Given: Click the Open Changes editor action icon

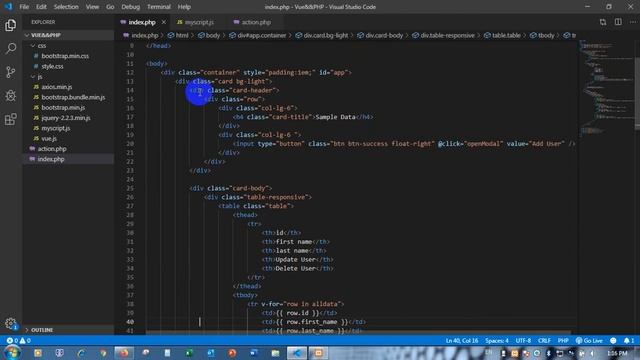Looking at the screenshot, I should [x=603, y=22].
